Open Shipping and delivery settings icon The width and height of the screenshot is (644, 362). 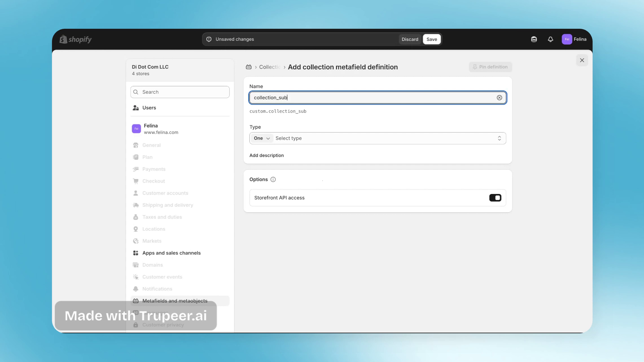tap(136, 205)
